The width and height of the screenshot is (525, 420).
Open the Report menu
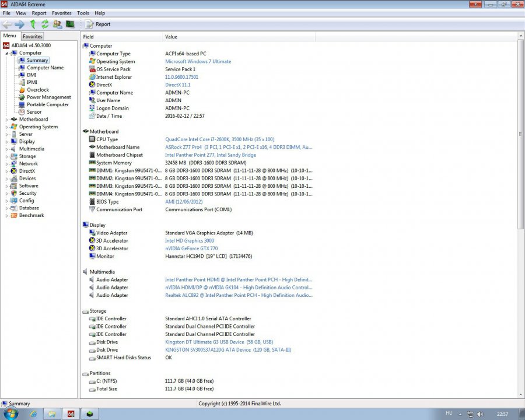(x=39, y=13)
